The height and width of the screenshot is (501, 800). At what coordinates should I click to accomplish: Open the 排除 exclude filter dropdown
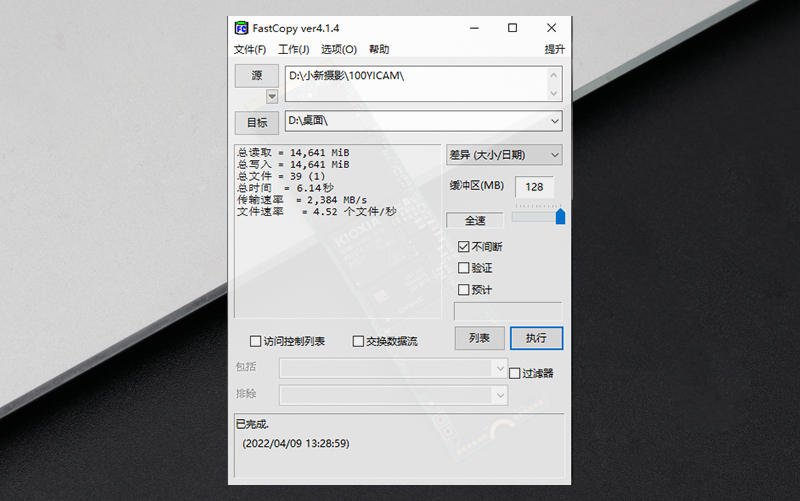tap(499, 395)
